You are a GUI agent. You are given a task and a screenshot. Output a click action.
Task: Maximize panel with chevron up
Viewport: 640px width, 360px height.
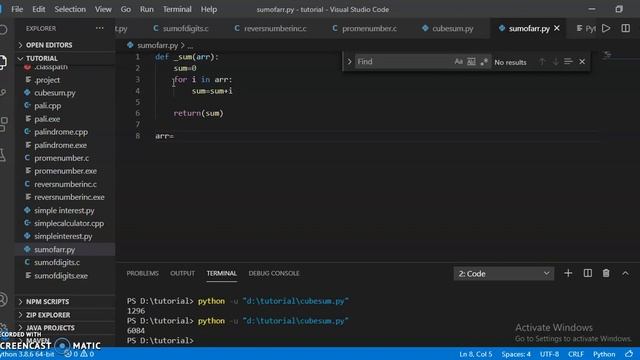point(625,273)
